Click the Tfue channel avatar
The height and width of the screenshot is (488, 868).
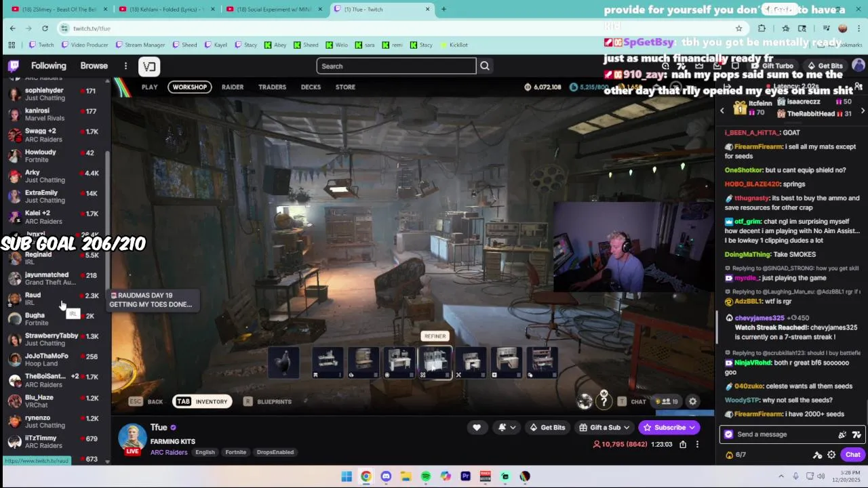(132, 438)
